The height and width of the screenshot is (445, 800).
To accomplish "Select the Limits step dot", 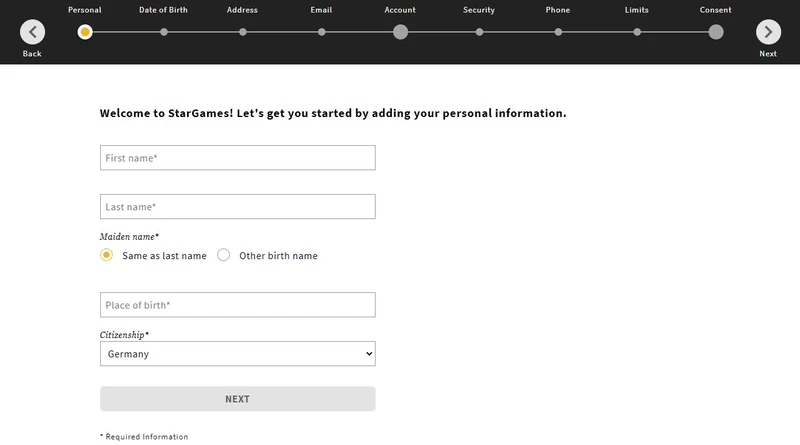I will 637,32.
